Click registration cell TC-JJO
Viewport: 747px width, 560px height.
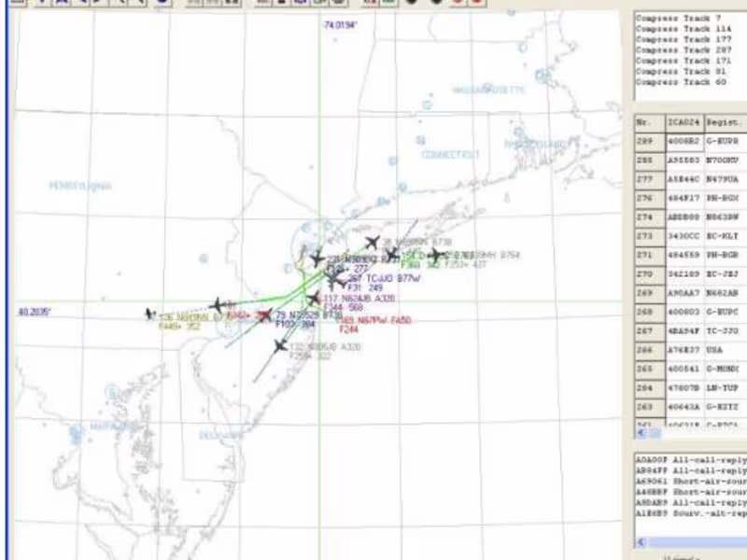click(726, 331)
